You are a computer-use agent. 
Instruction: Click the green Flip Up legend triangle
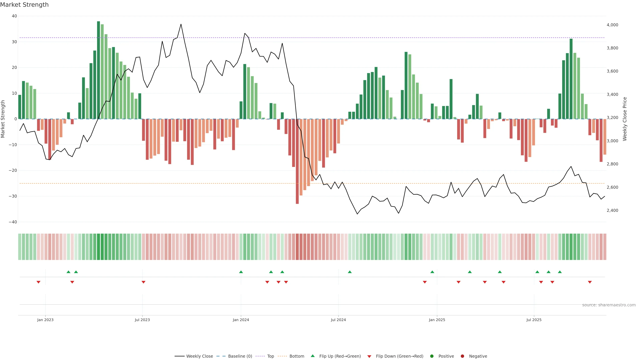coord(312,356)
